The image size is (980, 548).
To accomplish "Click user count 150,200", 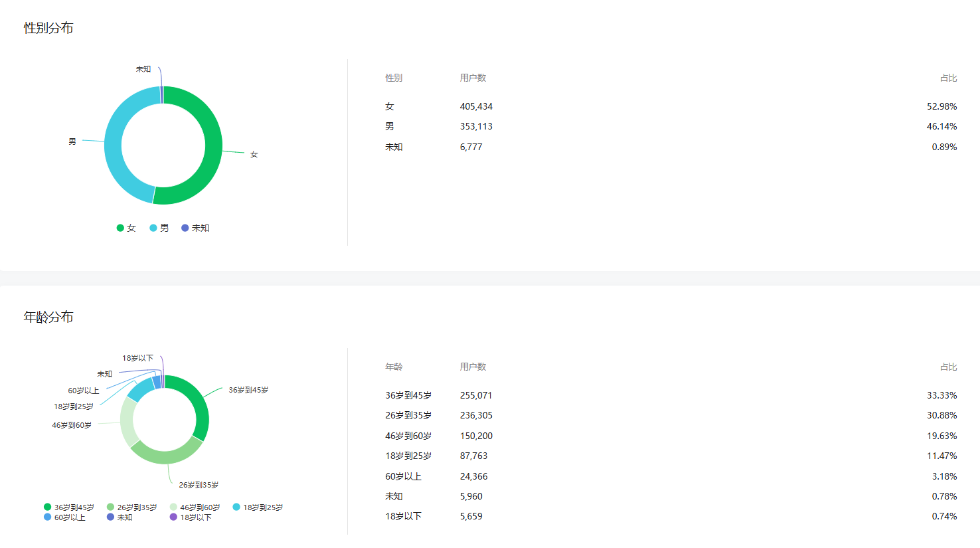I will click(x=476, y=436).
